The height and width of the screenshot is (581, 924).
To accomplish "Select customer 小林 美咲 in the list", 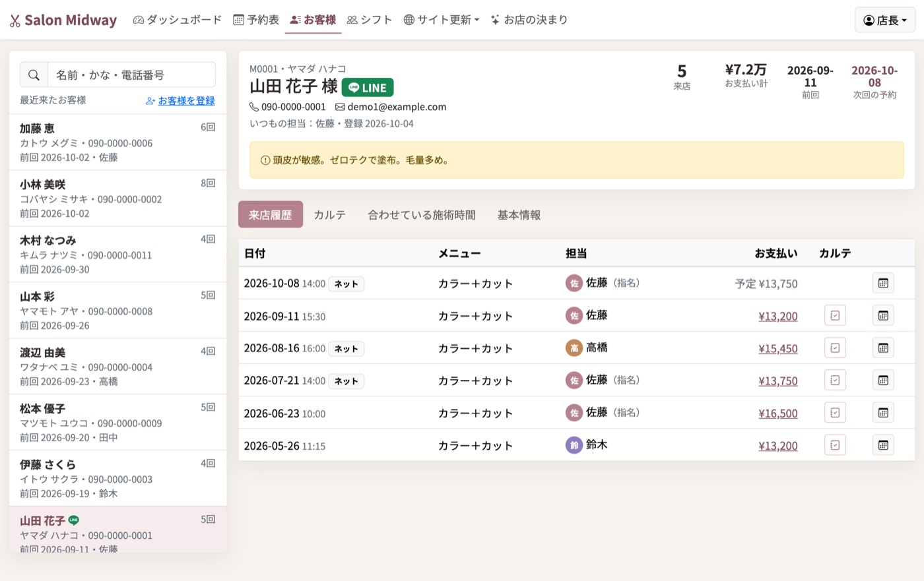I will 117,199.
